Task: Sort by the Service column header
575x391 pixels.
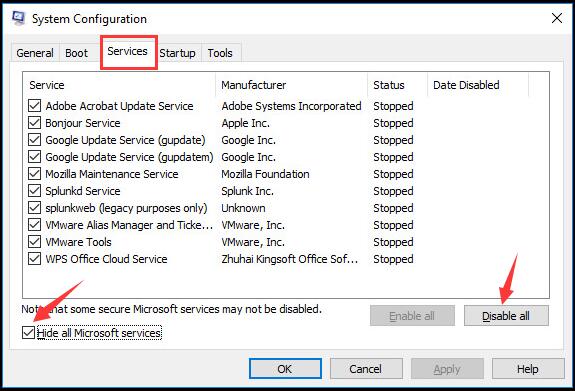Action: click(119, 85)
